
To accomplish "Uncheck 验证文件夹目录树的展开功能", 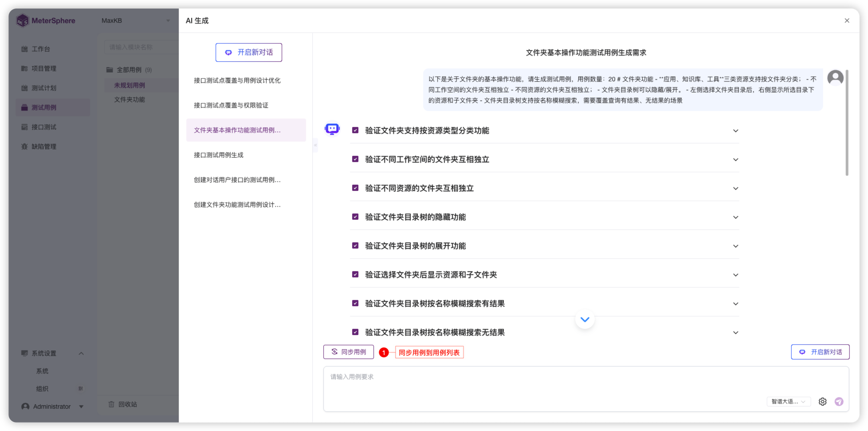I will click(x=355, y=246).
